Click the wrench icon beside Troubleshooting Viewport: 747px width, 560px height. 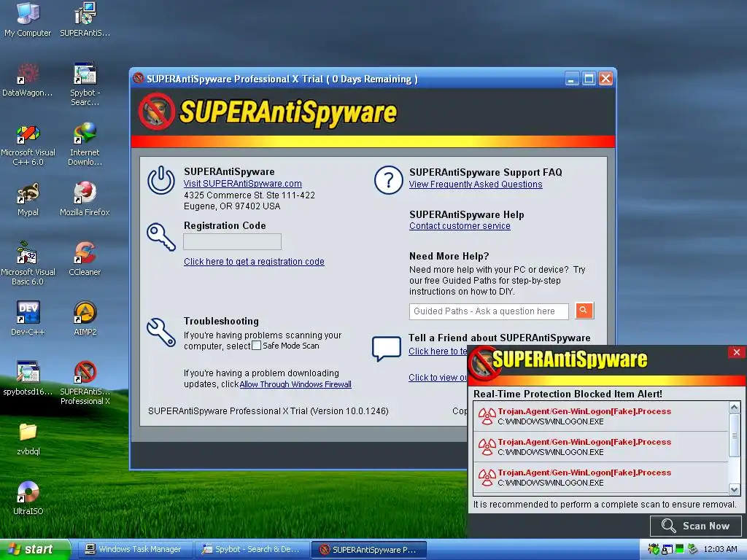point(161,332)
